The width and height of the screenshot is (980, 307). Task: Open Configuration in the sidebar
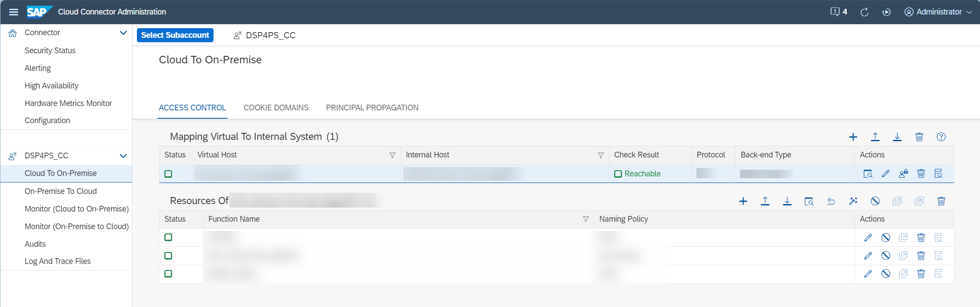(x=47, y=121)
